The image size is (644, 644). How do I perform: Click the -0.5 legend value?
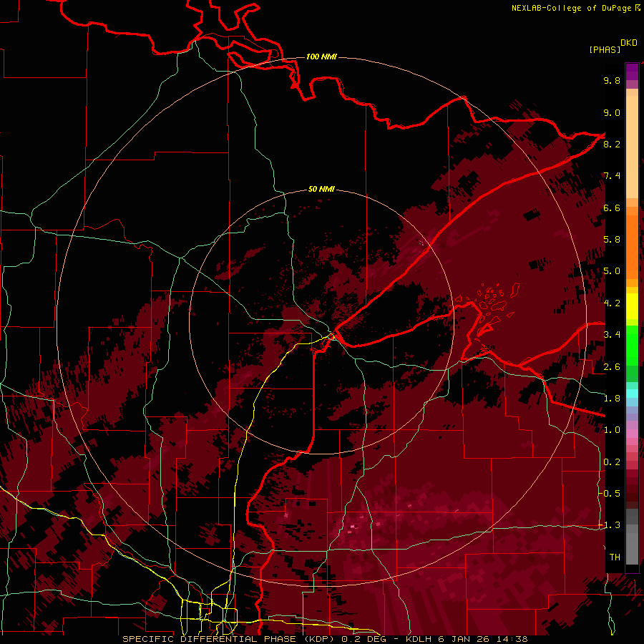[610, 494]
